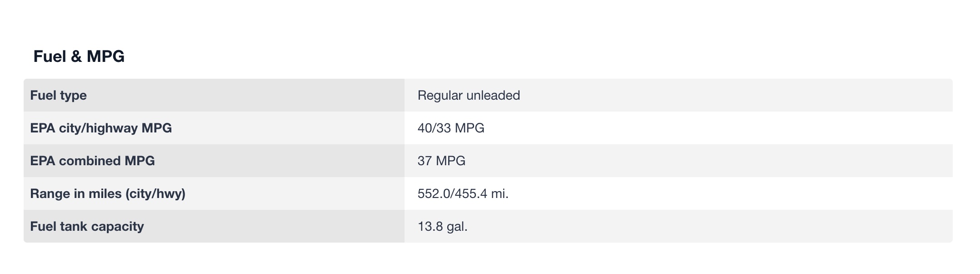Viewport: 980px width, 274px height.
Task: Click the word "Fuel" in the section heading
Action: [50, 56]
